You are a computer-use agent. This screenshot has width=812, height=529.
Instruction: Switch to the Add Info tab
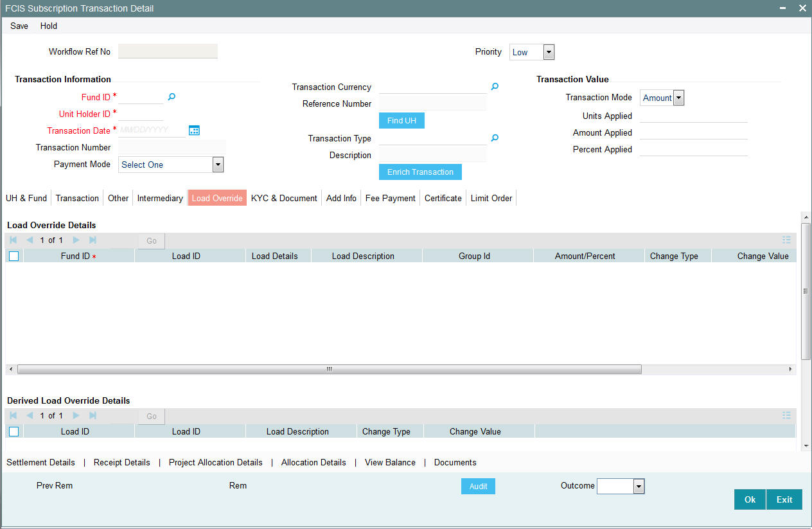(x=341, y=198)
